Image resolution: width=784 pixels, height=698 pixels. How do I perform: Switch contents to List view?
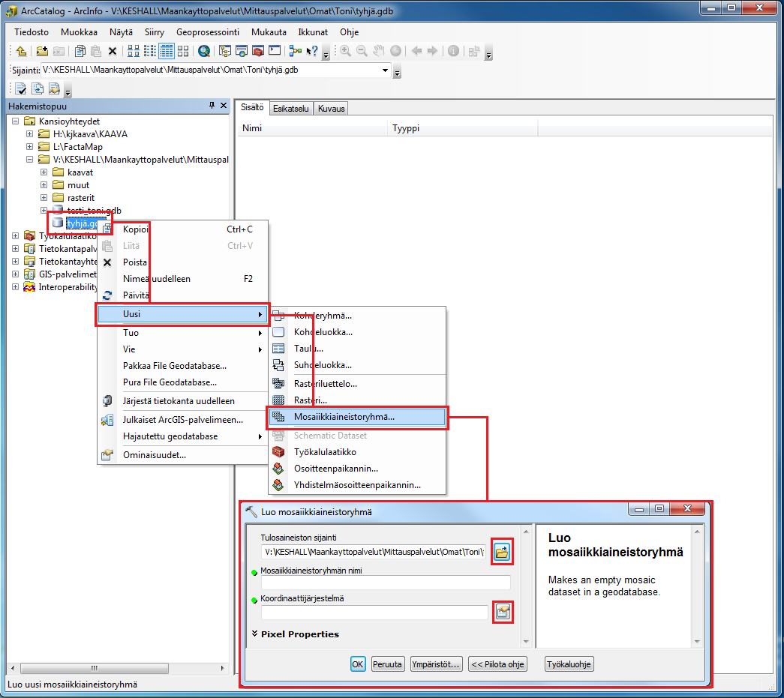tap(150, 50)
